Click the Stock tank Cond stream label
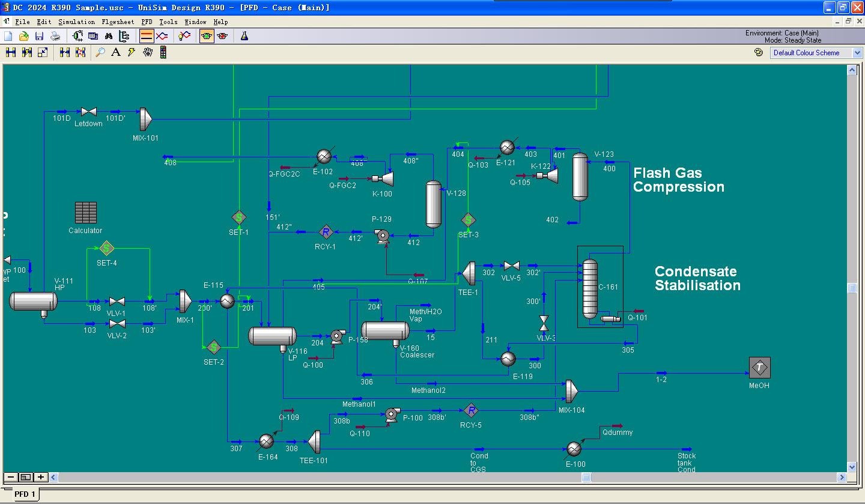Image resolution: width=865 pixels, height=504 pixels. [687, 463]
